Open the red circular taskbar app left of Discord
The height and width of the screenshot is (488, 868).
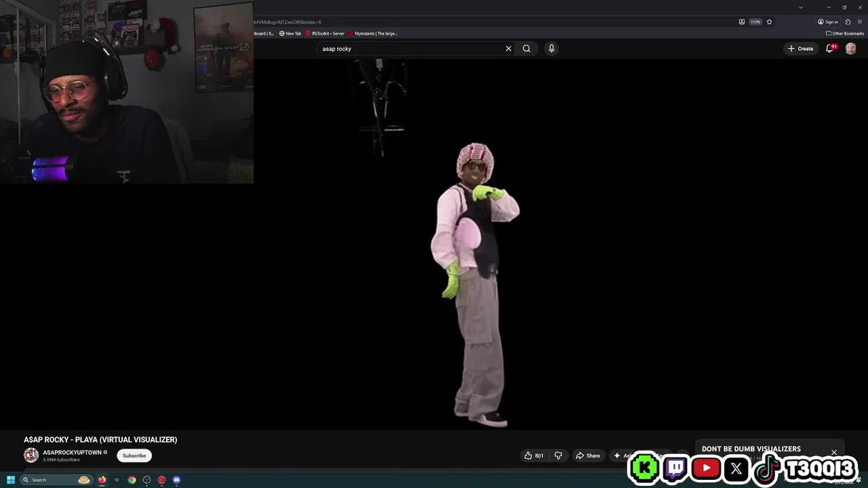click(x=161, y=480)
